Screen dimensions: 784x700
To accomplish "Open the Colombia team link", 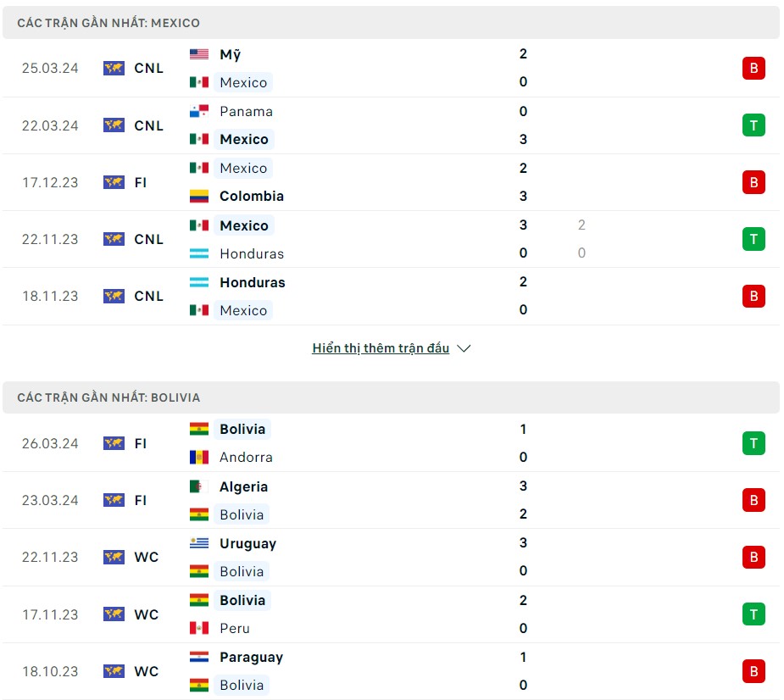I will point(252,197).
